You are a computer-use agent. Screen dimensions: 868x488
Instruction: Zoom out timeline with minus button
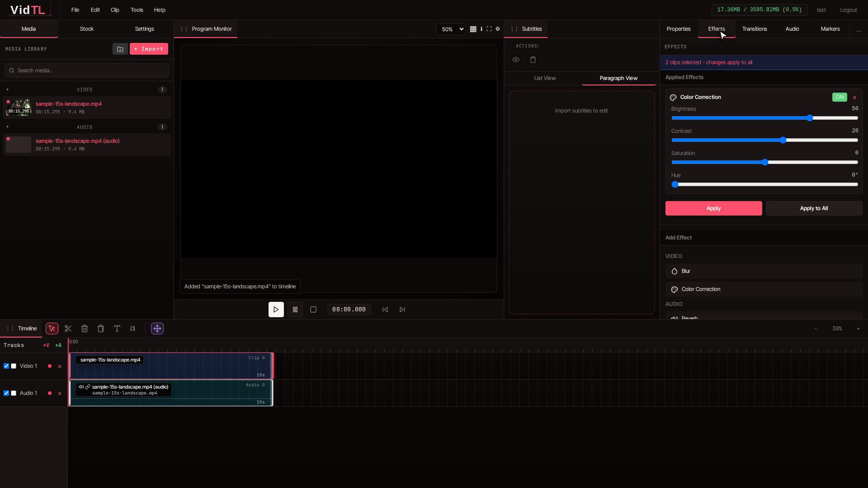816,328
